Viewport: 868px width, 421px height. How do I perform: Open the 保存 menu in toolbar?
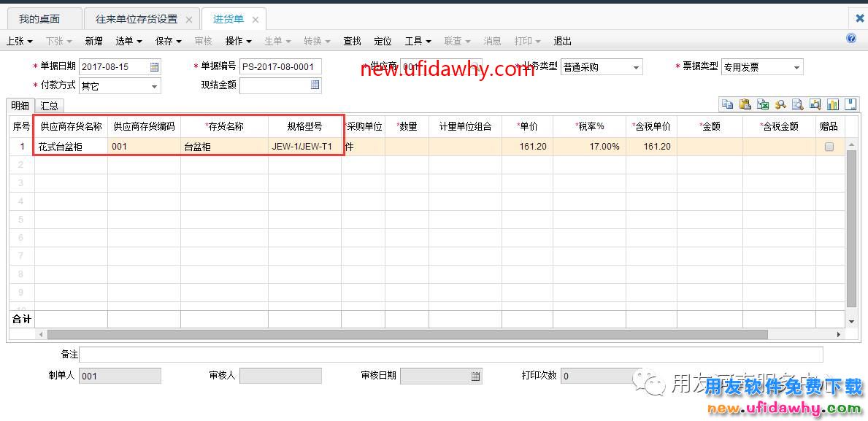click(168, 41)
